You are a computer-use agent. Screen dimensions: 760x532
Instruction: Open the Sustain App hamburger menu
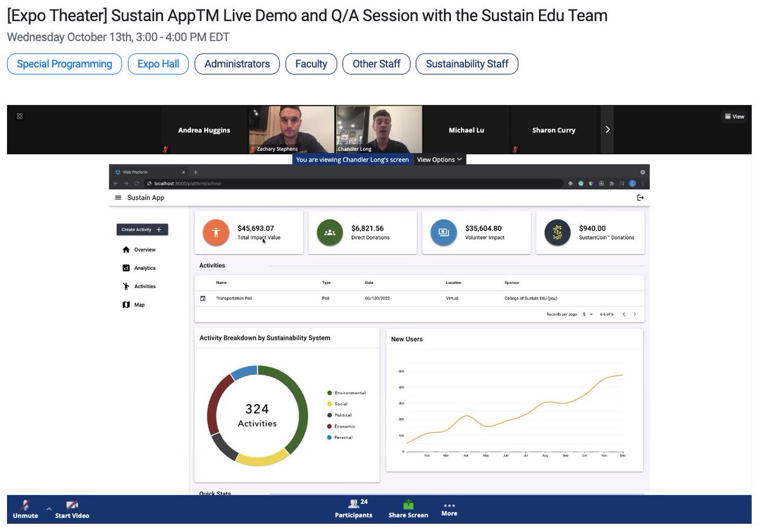click(118, 198)
